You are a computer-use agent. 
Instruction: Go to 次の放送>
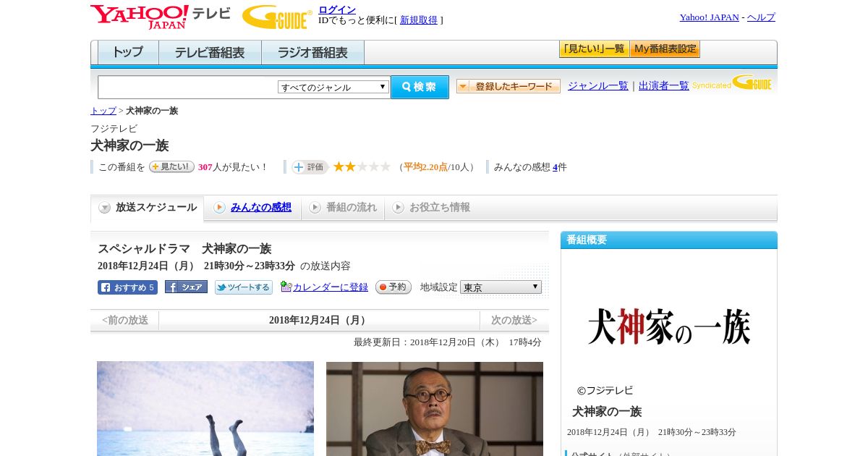[x=514, y=320]
